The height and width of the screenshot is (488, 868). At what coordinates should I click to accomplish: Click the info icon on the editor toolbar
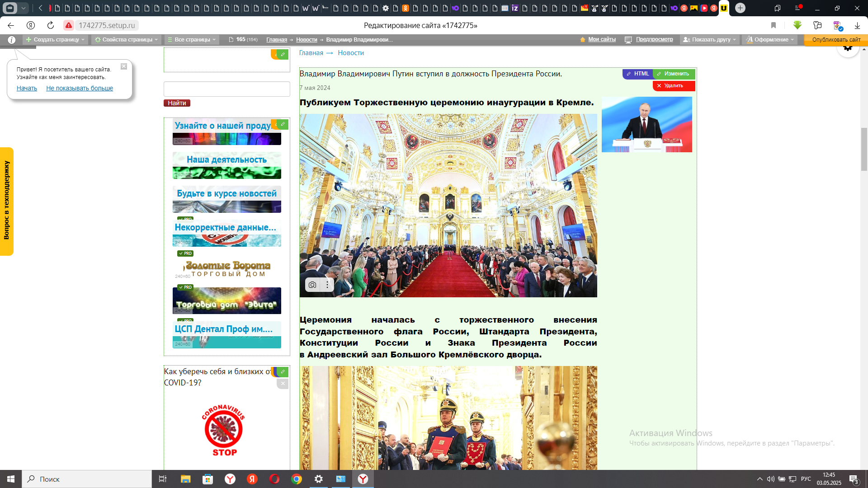pos(12,40)
